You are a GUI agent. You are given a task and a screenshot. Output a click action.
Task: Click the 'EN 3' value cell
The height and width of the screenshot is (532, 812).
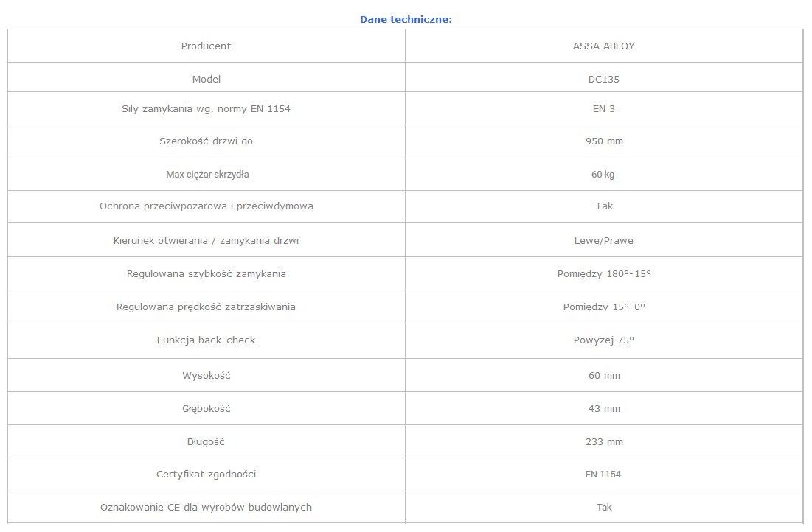pos(603,108)
